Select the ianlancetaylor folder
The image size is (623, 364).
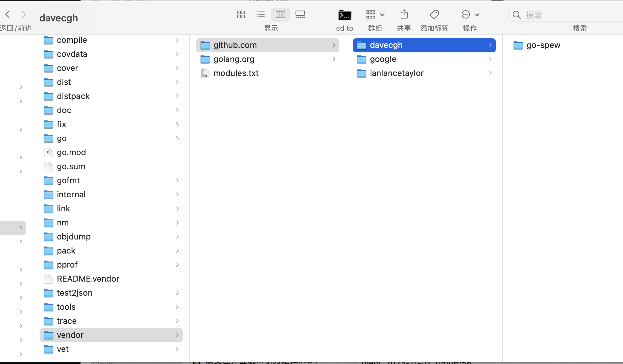[x=396, y=73]
